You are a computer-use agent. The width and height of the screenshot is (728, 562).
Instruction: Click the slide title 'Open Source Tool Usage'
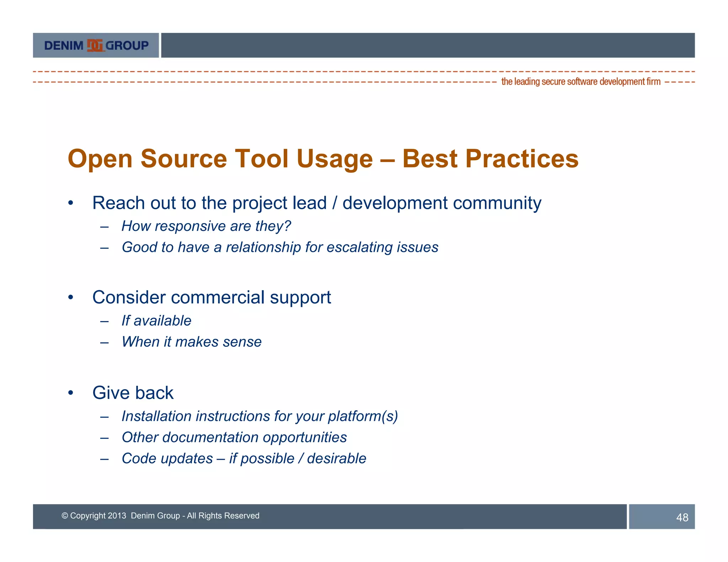(220, 159)
